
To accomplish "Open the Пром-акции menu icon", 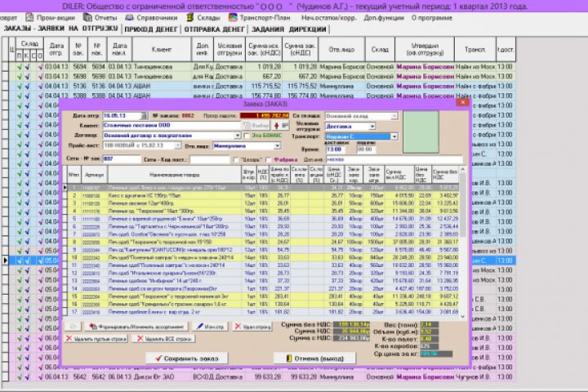I will (x=29, y=18).
